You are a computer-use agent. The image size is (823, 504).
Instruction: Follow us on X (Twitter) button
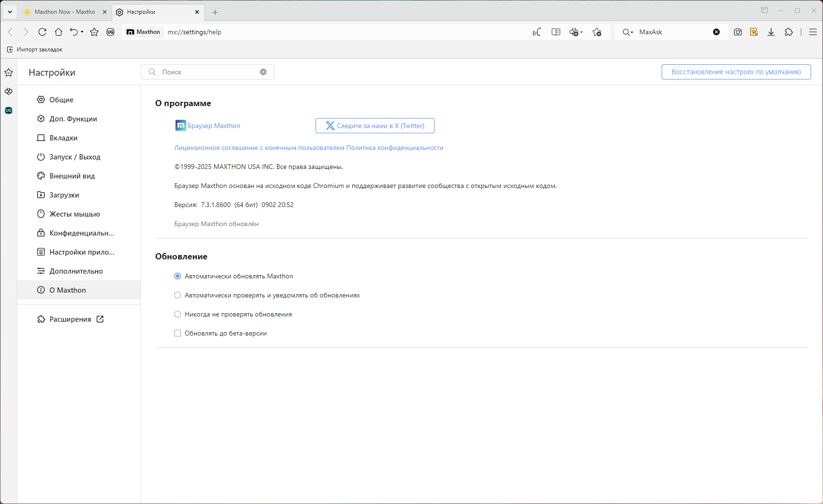(375, 126)
